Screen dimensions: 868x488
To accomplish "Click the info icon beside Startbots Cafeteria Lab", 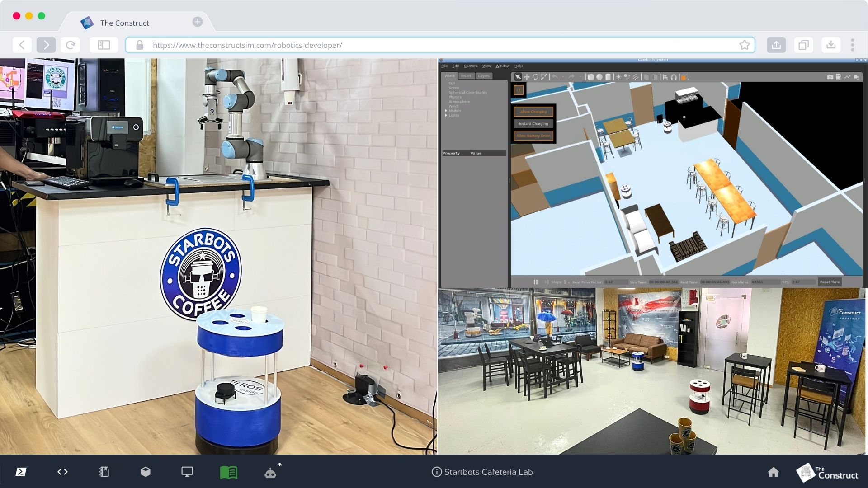I will pos(436,472).
